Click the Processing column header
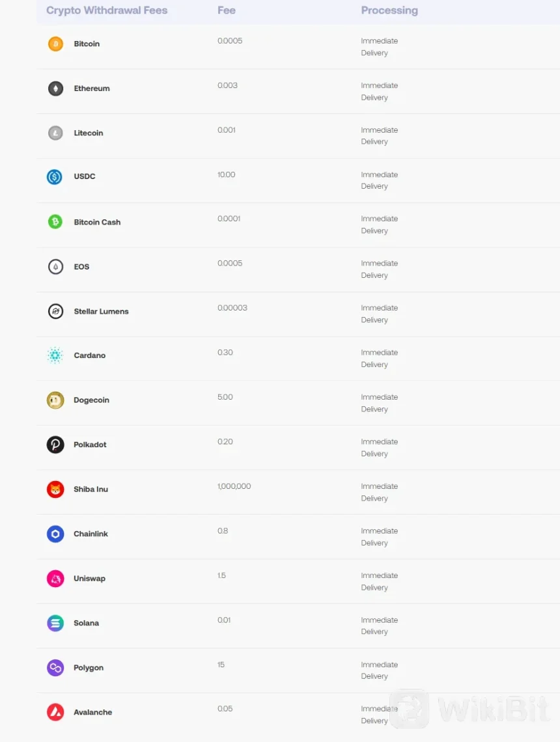The width and height of the screenshot is (560, 742). tap(389, 10)
